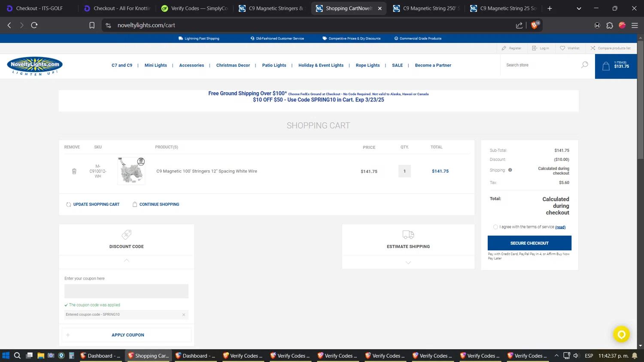This screenshot has height=362, width=644.
Task: Open the Brave shields icon
Action: coord(535,25)
